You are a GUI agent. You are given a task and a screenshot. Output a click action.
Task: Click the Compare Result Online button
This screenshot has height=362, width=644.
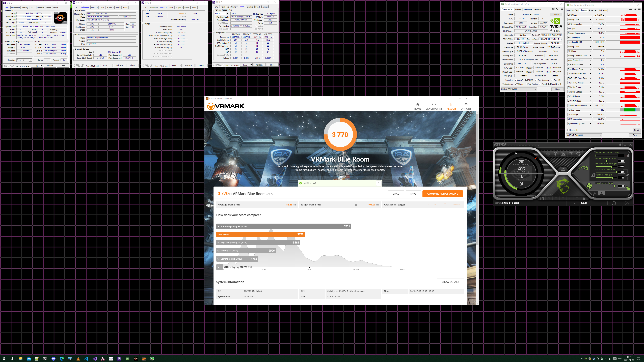tap(443, 194)
